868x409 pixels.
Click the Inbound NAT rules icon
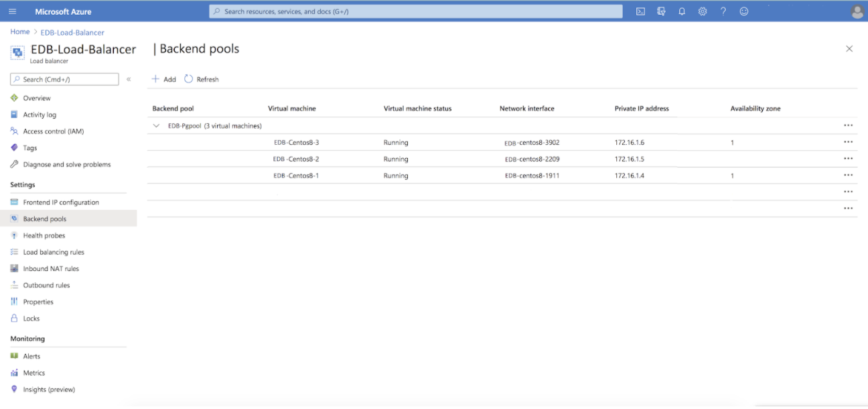click(14, 268)
